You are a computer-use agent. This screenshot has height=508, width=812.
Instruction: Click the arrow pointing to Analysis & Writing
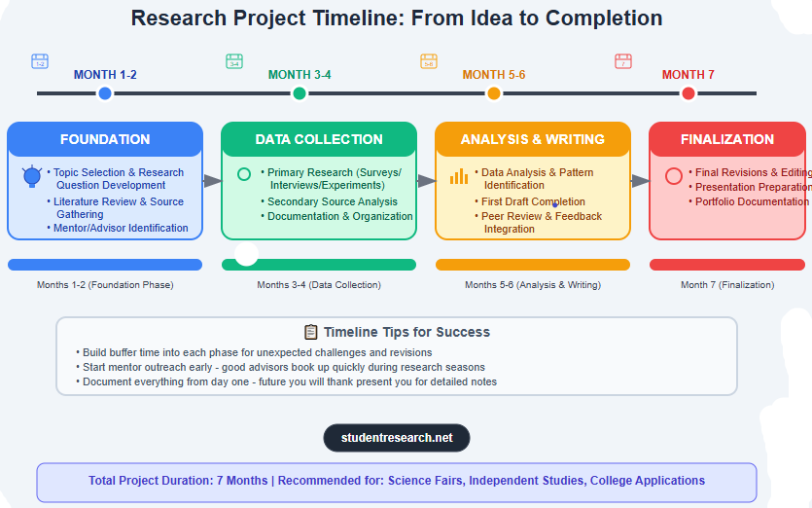coord(426,181)
